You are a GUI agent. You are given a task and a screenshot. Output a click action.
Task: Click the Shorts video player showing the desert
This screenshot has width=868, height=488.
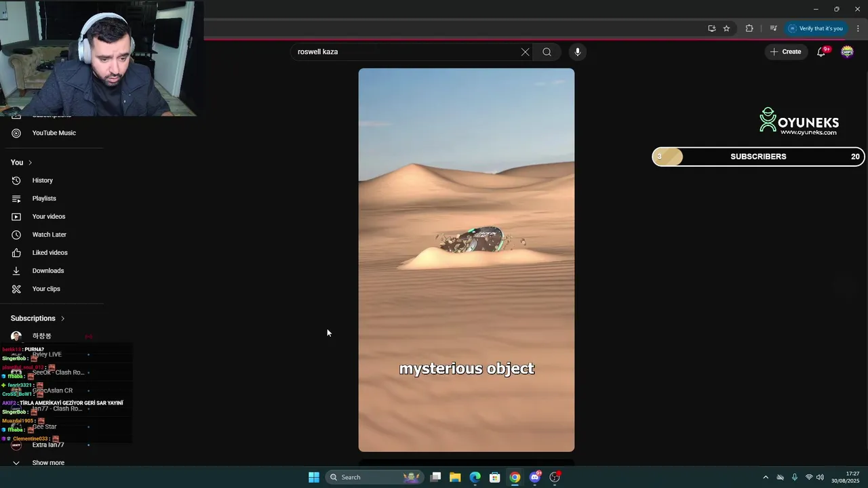click(467, 260)
